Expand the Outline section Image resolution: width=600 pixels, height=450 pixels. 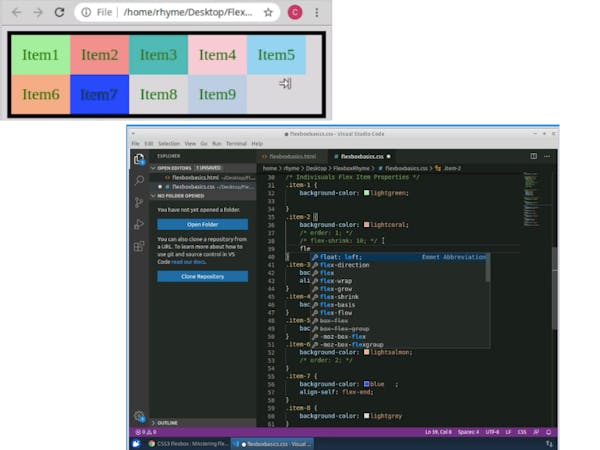tap(203, 423)
